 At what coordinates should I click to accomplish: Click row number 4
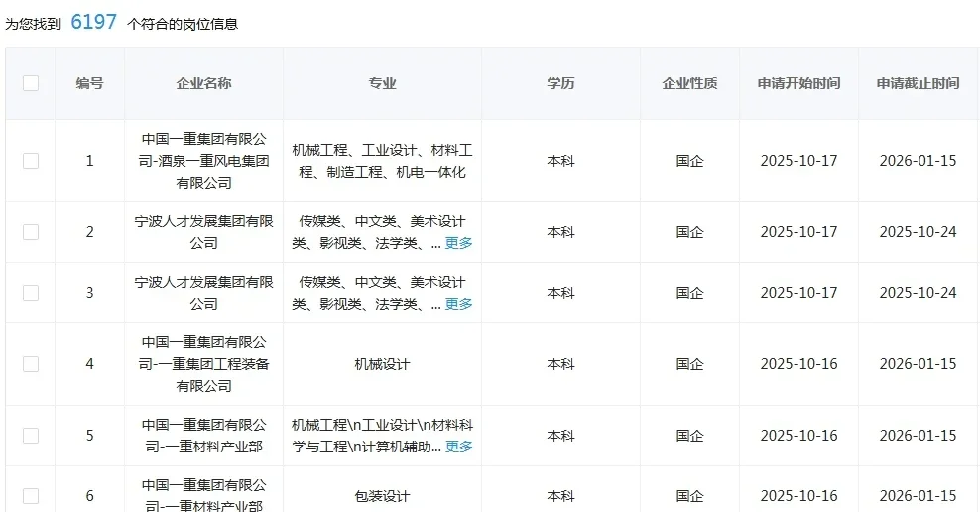89,364
